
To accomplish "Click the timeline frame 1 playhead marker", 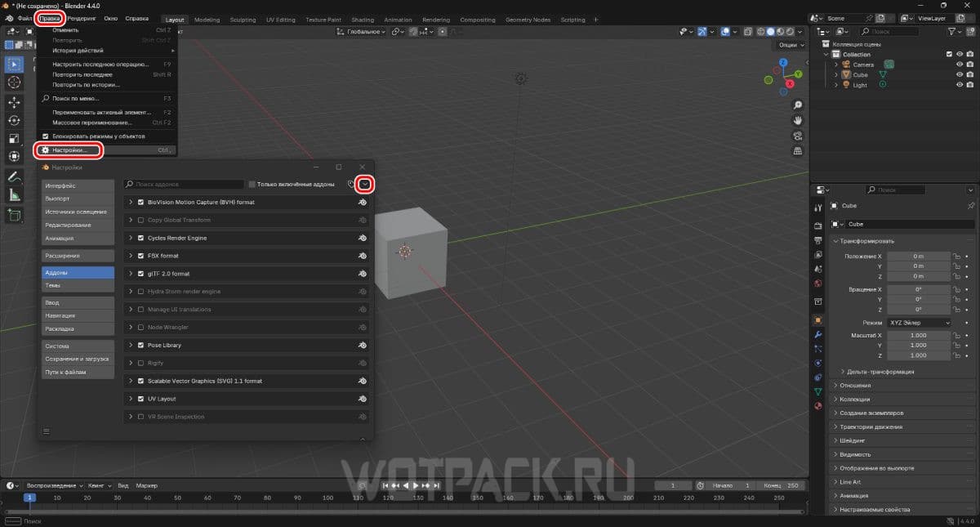I will pyautogui.click(x=29, y=498).
